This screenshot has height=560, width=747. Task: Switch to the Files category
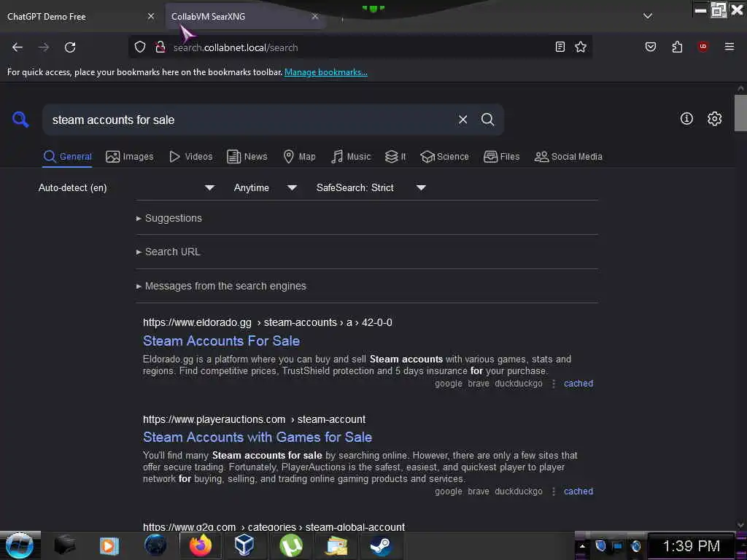[x=501, y=157]
